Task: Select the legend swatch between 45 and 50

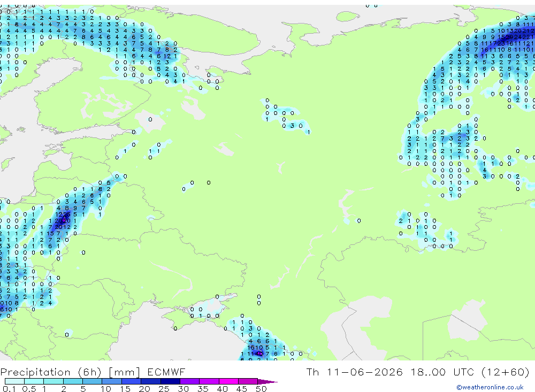Action: [x=248, y=381]
